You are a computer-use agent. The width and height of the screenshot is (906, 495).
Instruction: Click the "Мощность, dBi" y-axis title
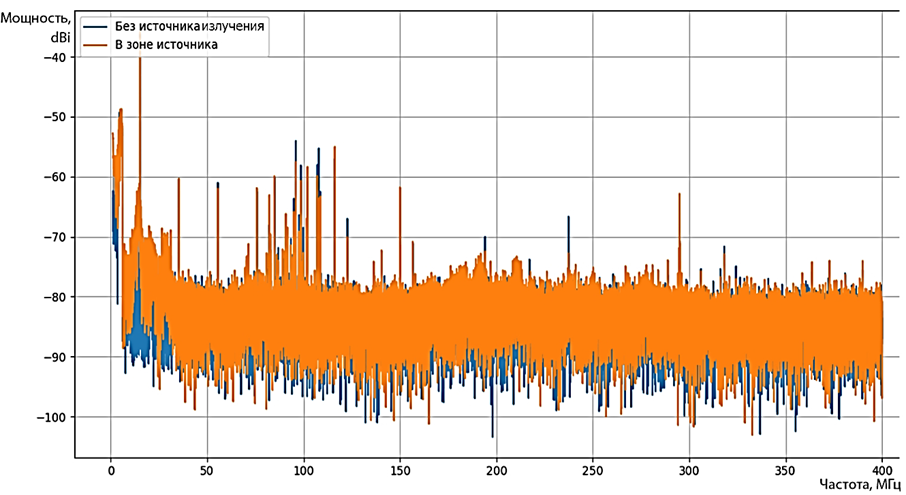click(x=38, y=27)
